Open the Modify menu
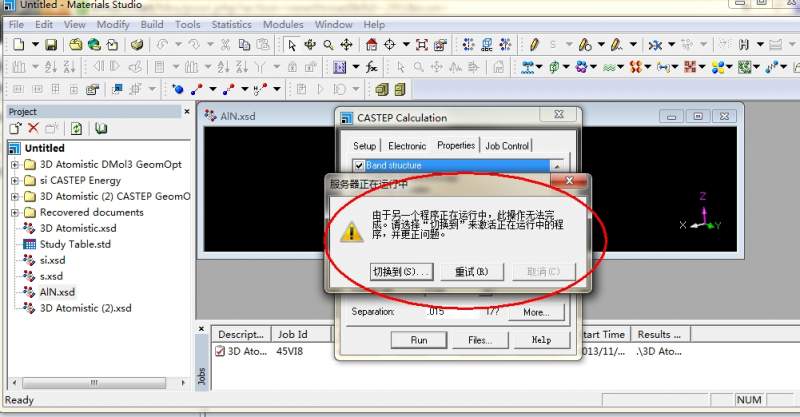 [x=113, y=24]
